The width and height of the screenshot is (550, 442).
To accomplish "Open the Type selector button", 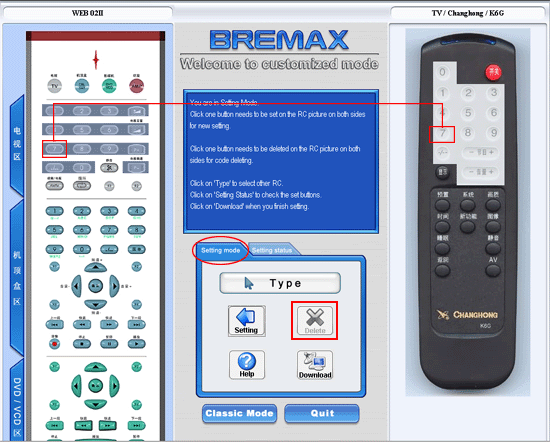I will [x=280, y=283].
